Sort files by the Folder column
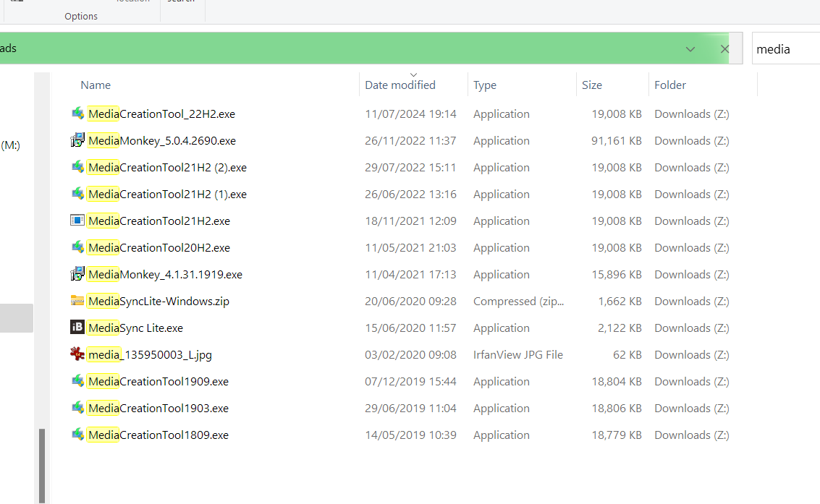The height and width of the screenshot is (504, 820). coord(670,85)
